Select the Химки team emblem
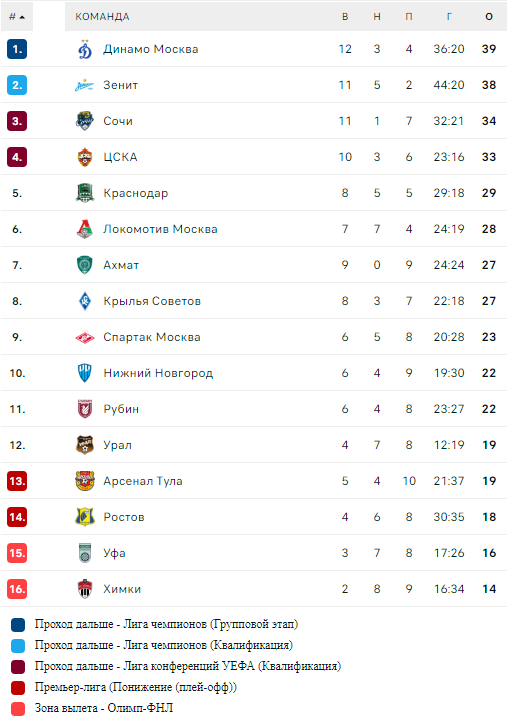Image resolution: width=507 pixels, height=725 pixels. tap(85, 589)
